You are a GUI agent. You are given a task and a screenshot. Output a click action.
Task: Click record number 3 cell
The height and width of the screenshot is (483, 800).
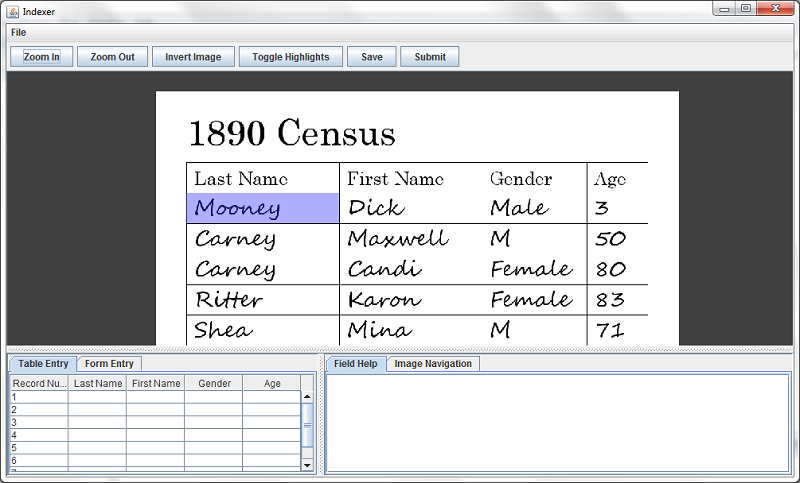[39, 422]
